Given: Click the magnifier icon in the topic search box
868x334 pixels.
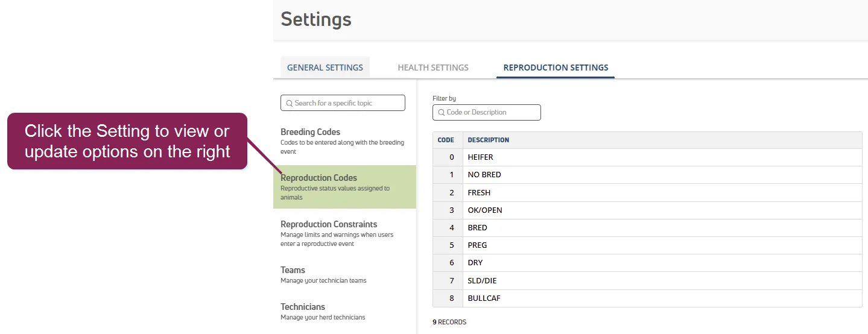Looking at the screenshot, I should click(x=290, y=103).
